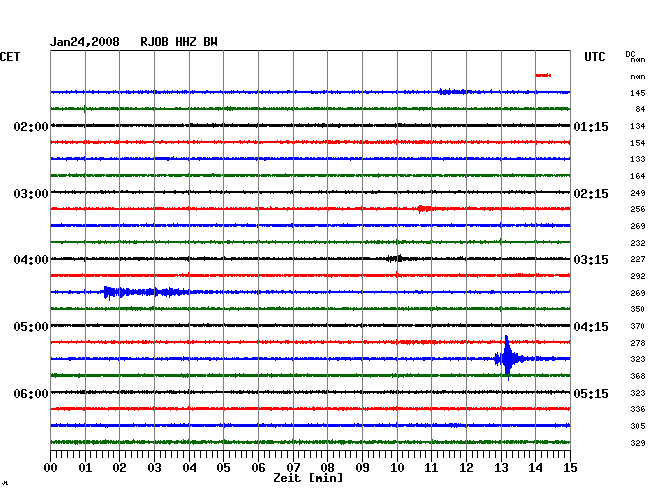Select the 01:15 UTC time label

[x=591, y=126]
